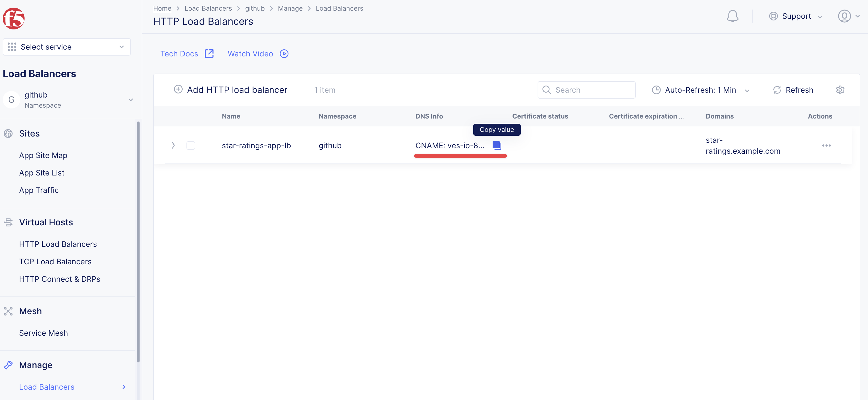The image size is (868, 400).
Task: Open the notifications bell
Action: coord(732,16)
